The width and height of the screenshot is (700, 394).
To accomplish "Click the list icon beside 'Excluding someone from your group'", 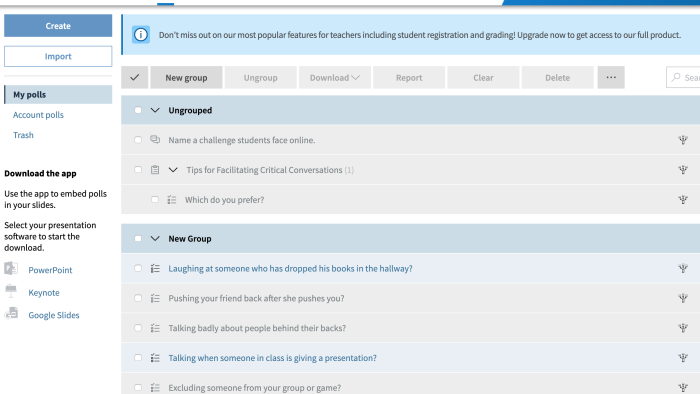I will tap(155, 388).
